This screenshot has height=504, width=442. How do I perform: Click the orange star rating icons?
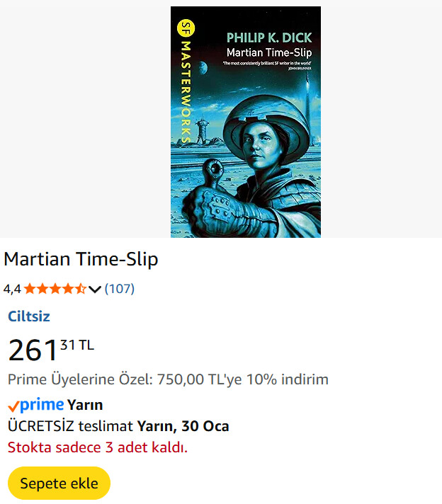(x=55, y=289)
